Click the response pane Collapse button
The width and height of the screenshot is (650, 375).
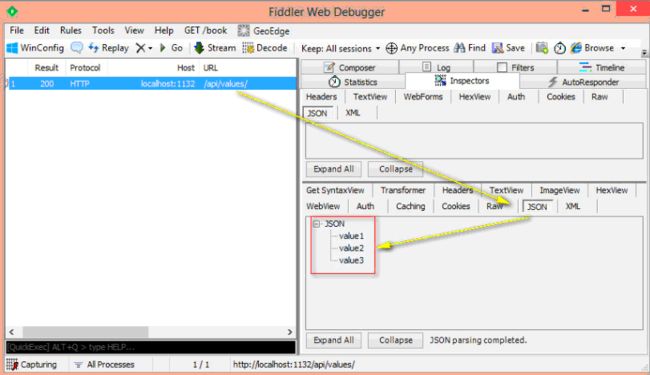395,340
